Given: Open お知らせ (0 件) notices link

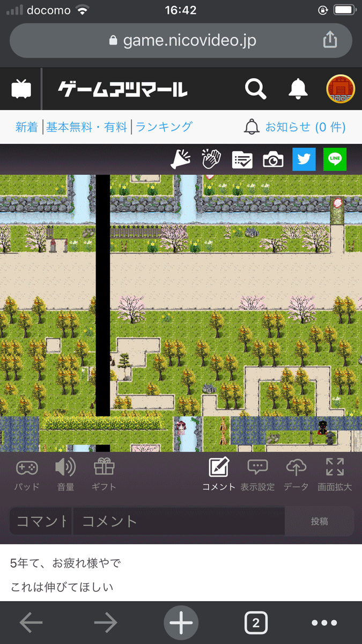Looking at the screenshot, I should pos(295,127).
